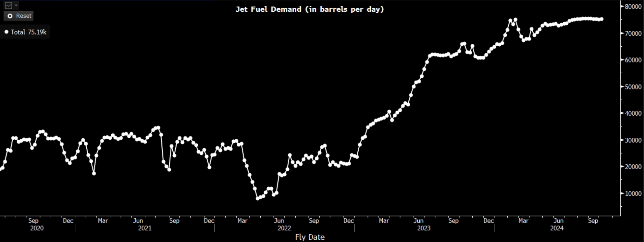Click the line chart type icon
The image size is (644, 242).
[x=8, y=6]
